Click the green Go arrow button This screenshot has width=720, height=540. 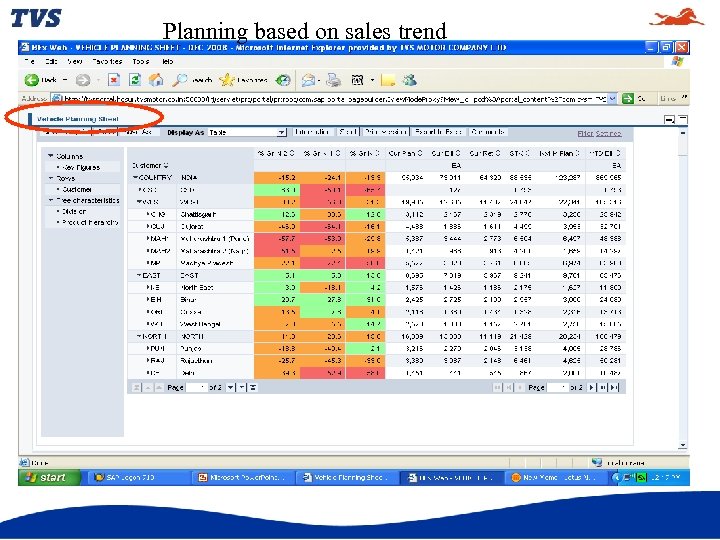628,98
